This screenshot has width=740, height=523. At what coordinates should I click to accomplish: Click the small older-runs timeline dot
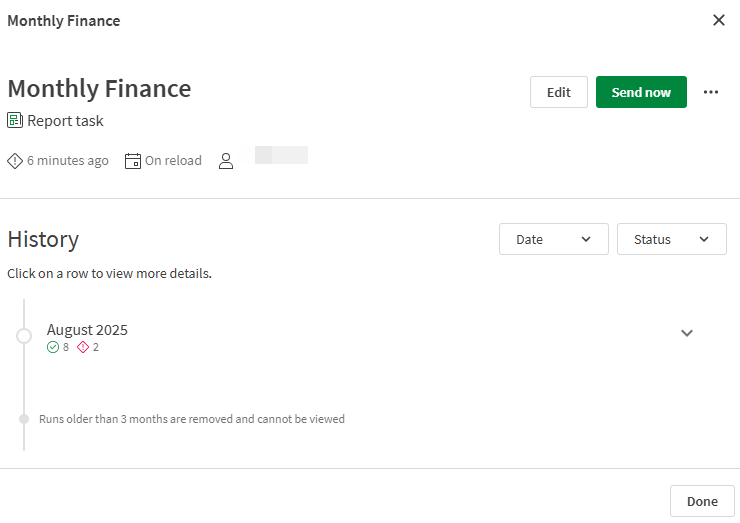24,419
